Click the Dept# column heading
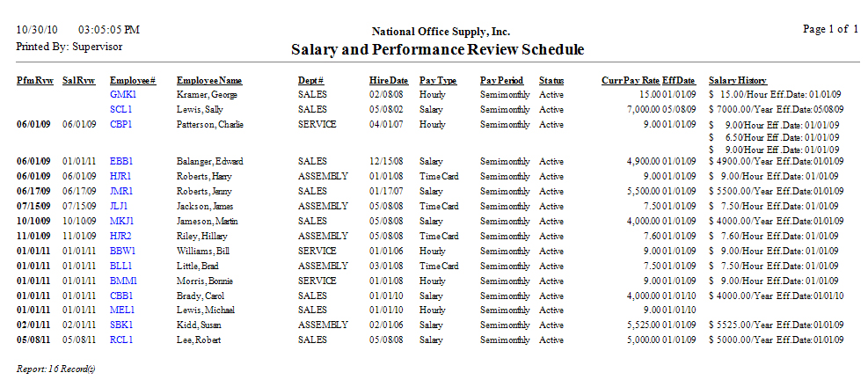Image resolution: width=868 pixels, height=380 pixels. tap(310, 80)
